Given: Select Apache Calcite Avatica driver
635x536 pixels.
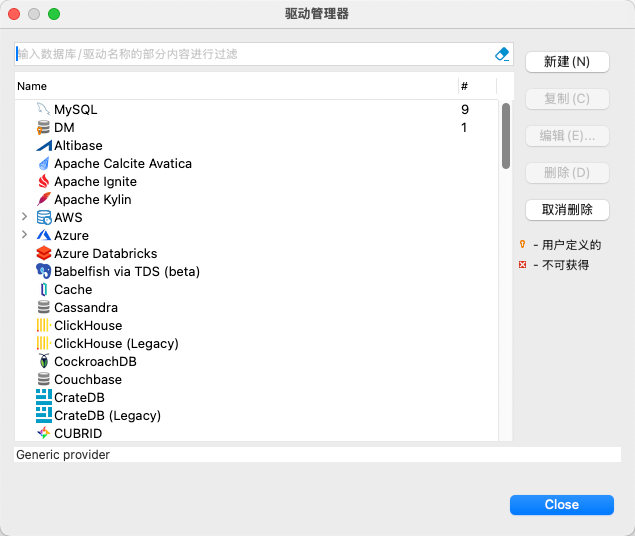Looking at the screenshot, I should point(257,164).
